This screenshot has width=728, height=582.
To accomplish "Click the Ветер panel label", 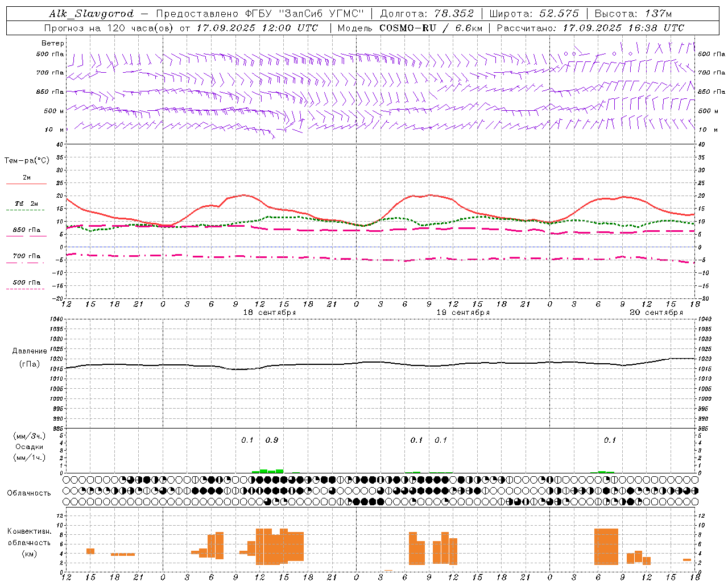I will click(x=53, y=43).
